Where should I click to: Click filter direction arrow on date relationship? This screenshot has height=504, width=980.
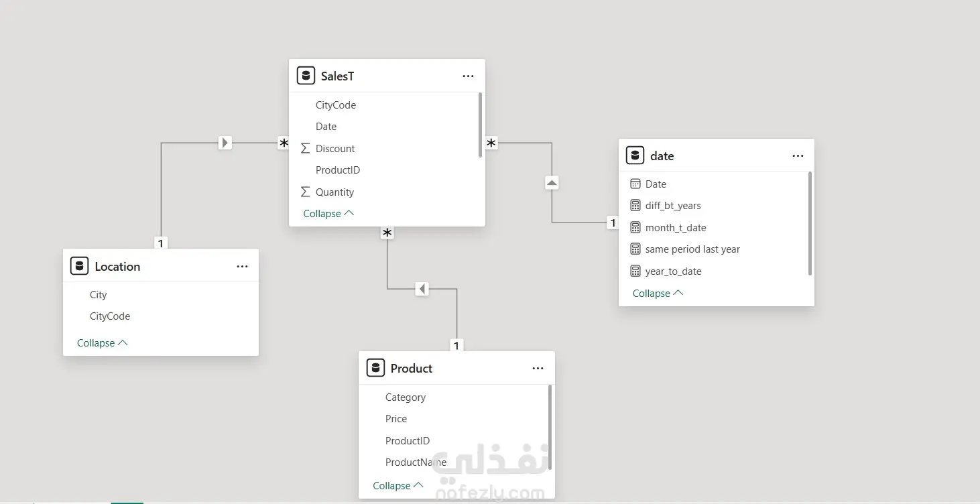click(x=552, y=182)
